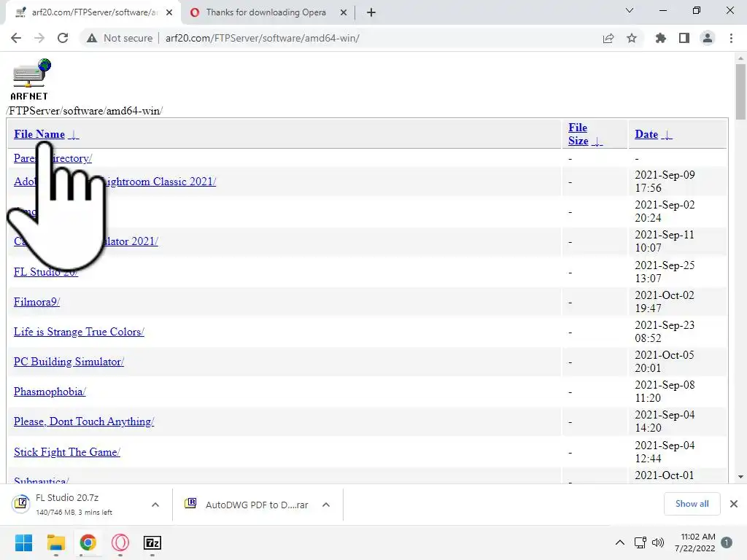The image size is (747, 560).
Task: Go back using the browser back arrow
Action: coord(16,38)
